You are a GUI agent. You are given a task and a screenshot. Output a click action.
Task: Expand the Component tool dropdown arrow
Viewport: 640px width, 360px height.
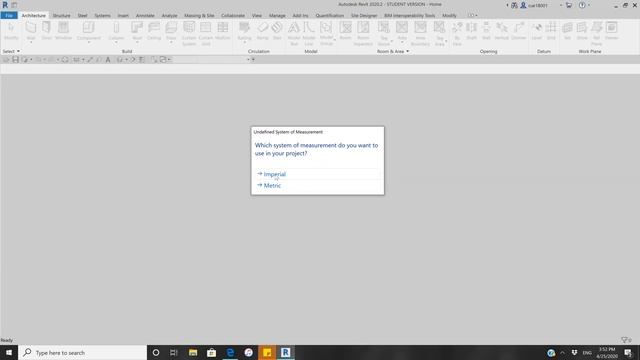(88, 42)
